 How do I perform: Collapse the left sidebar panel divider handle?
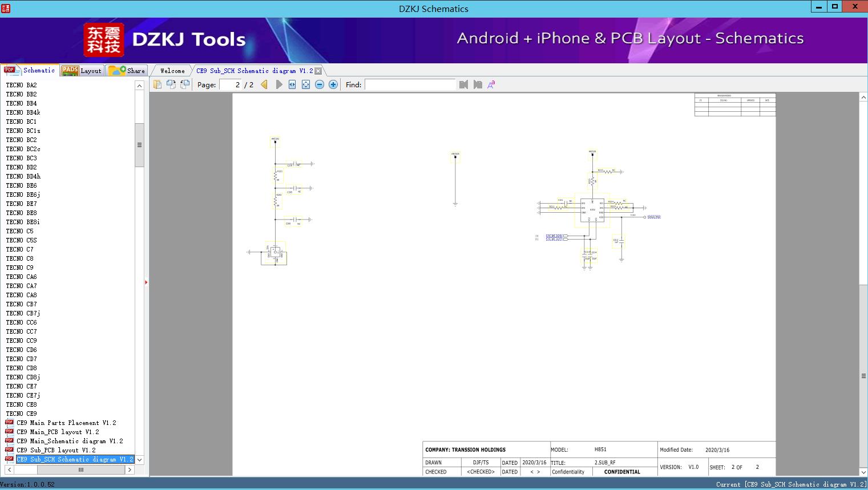[146, 282]
